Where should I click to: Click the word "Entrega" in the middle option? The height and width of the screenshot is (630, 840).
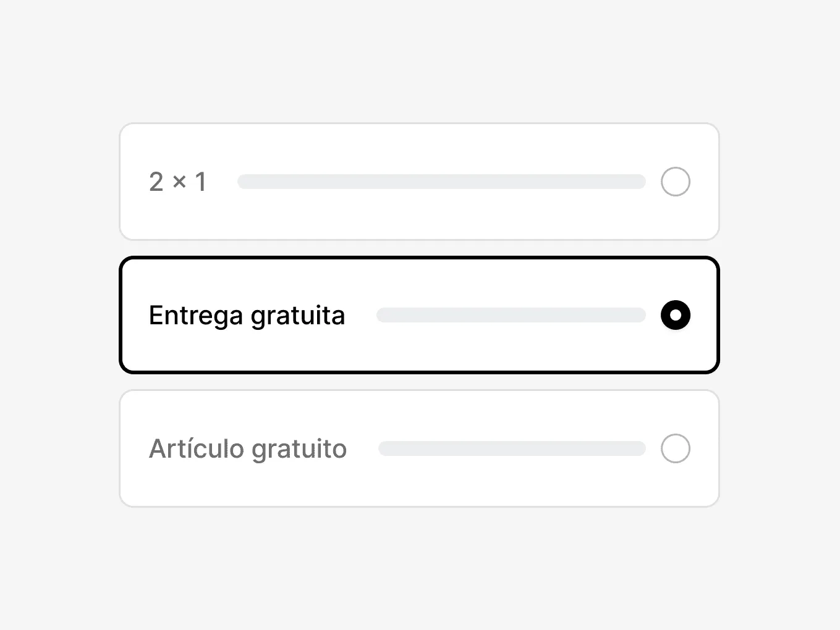click(196, 316)
